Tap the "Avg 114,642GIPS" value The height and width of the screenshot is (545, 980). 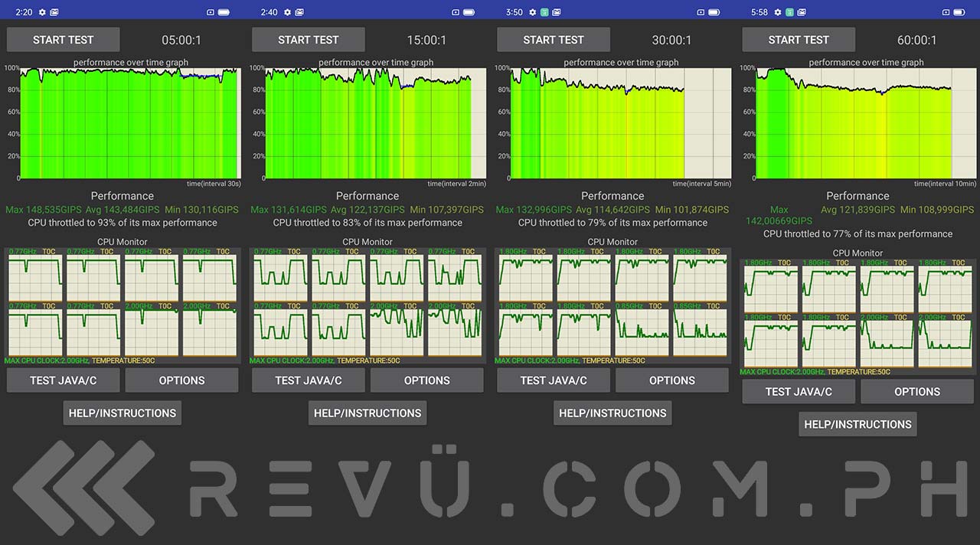click(x=612, y=210)
